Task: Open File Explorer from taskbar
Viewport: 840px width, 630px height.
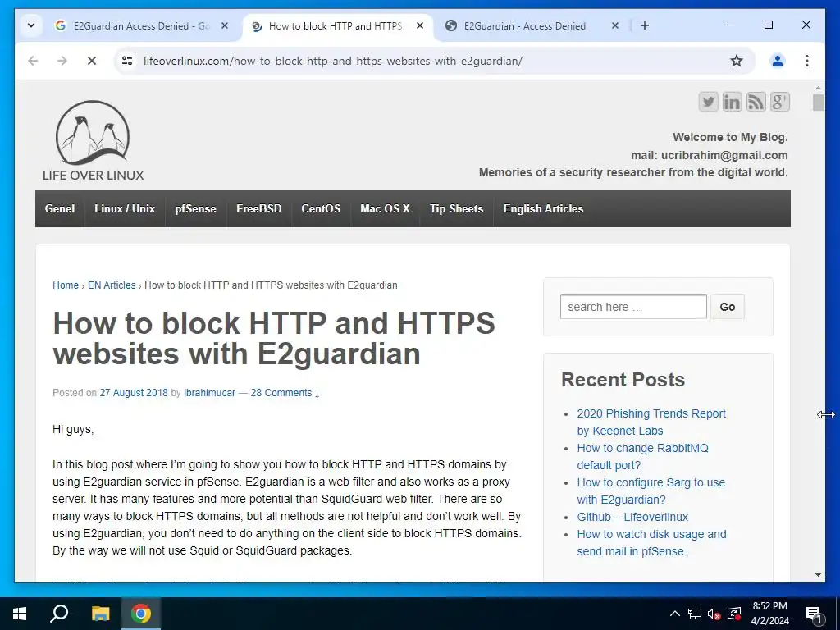Action: pyautogui.click(x=100, y=614)
